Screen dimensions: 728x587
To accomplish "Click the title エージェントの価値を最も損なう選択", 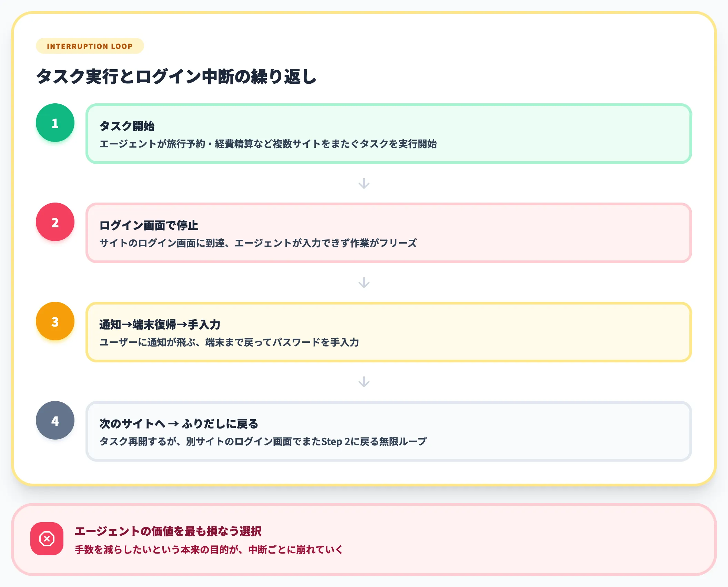I will (168, 531).
